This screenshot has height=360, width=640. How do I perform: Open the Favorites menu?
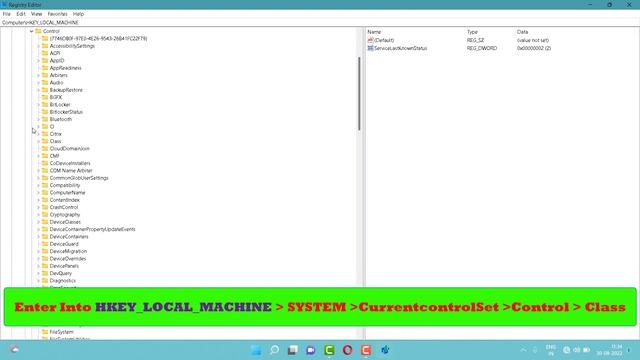[x=57, y=14]
